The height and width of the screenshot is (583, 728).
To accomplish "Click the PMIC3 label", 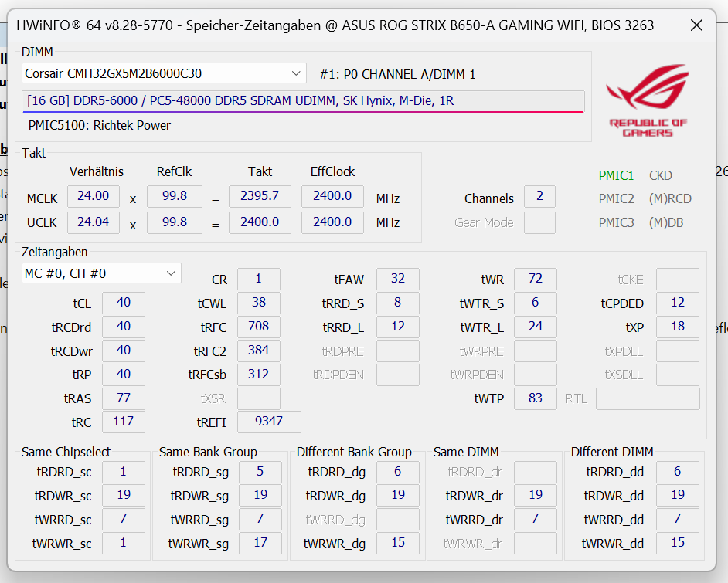I will (616, 222).
